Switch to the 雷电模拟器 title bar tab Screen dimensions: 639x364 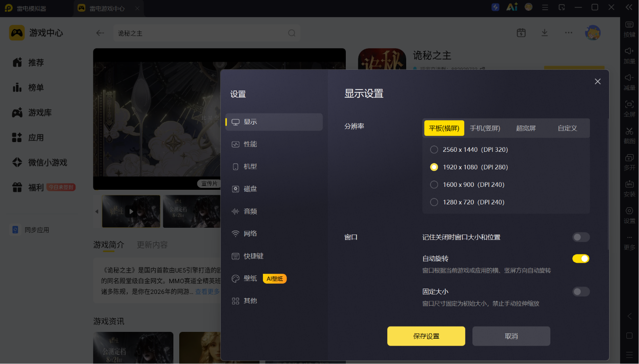26,8
